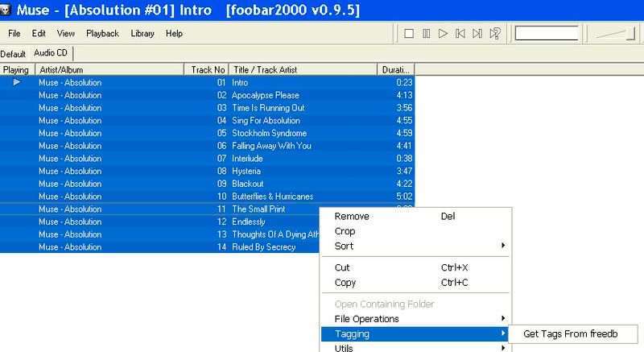The width and height of the screenshot is (644, 352).
Task: Click the Play button in toolbar
Action: tap(443, 34)
